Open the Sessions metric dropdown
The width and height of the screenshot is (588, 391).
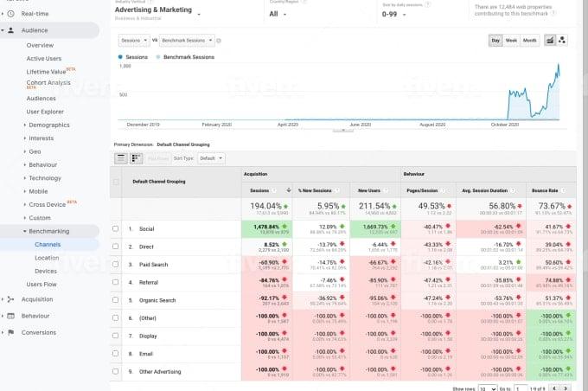134,41
